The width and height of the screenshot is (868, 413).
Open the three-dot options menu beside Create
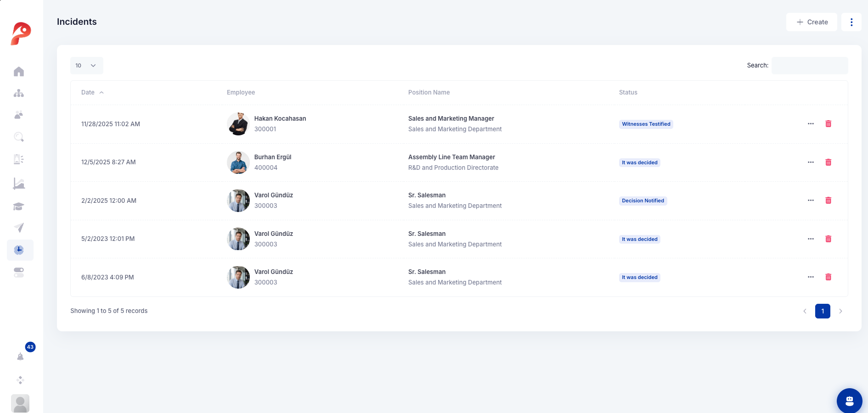[851, 22]
